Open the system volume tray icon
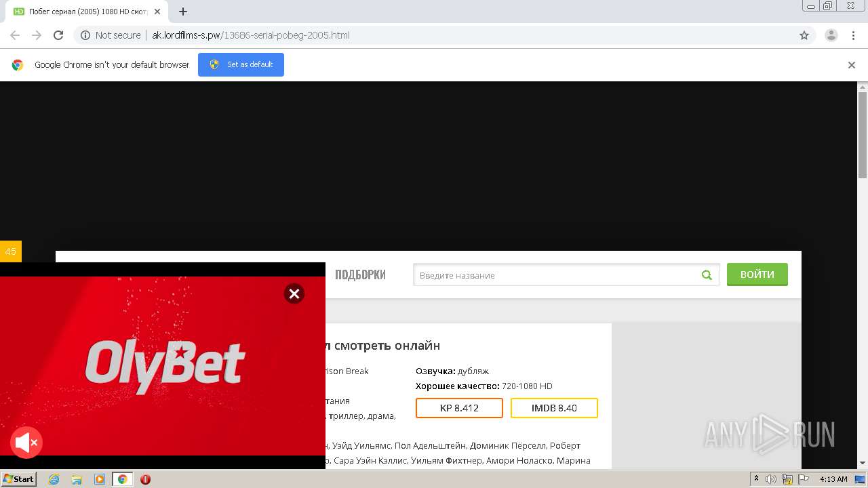This screenshot has width=868, height=488. tap(771, 479)
